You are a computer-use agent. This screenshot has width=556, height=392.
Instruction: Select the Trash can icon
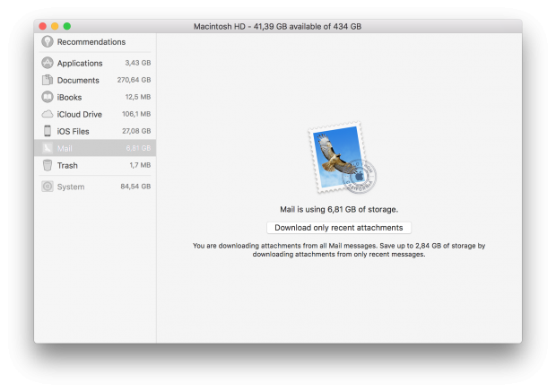48,165
